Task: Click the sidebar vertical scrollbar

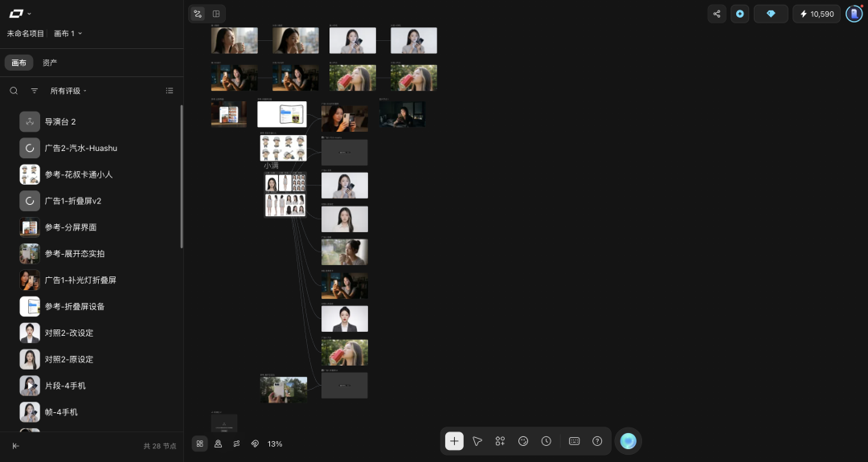Action: tap(181, 176)
